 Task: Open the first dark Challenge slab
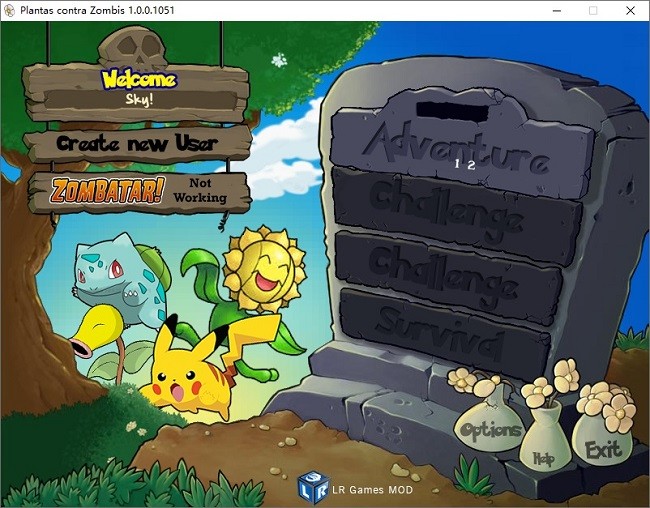pos(456,214)
